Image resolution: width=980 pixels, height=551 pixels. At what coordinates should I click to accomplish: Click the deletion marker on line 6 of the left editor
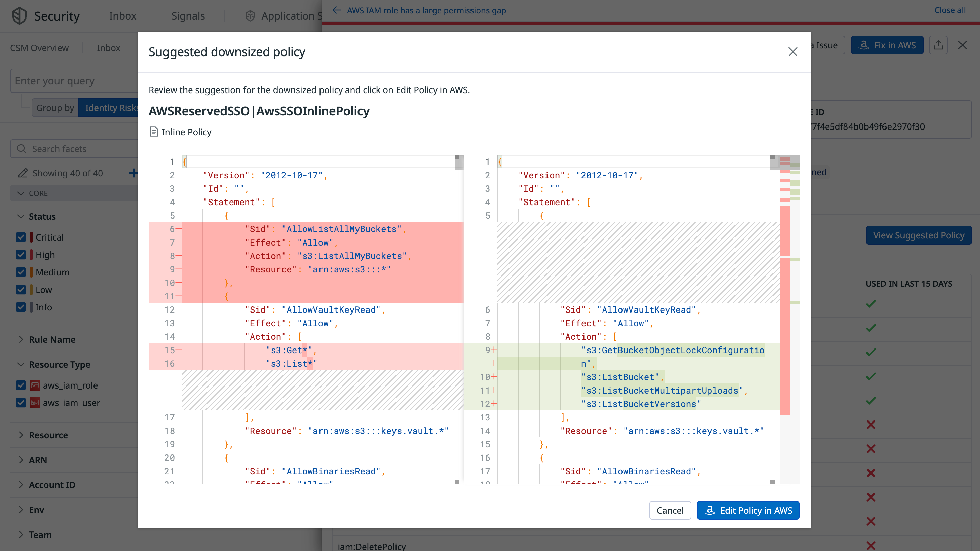[179, 229]
